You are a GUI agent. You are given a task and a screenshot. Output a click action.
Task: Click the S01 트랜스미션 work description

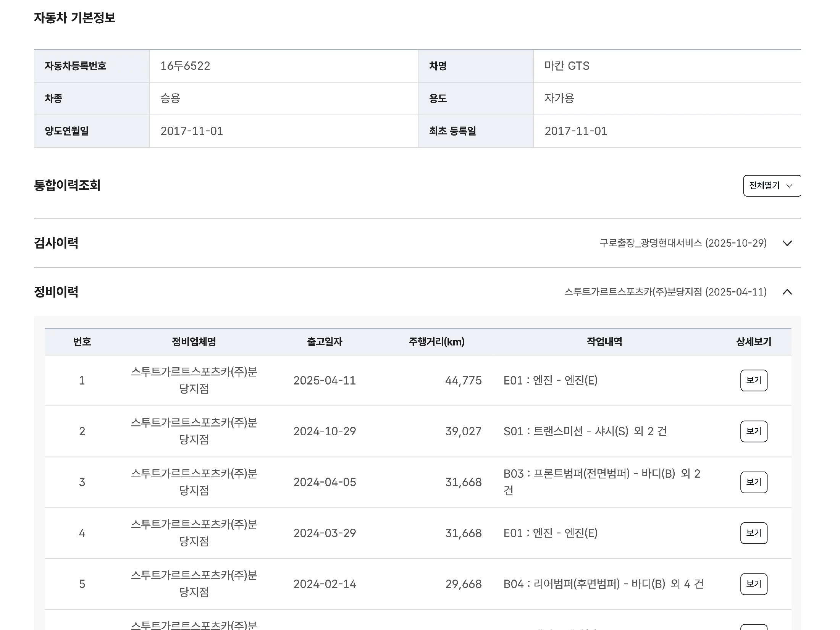585,431
